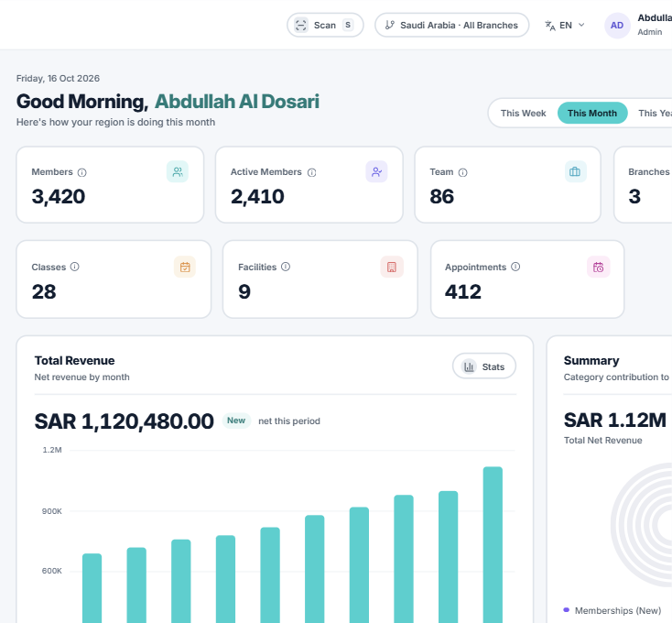
Task: Click the 900K axis label
Action: tap(52, 511)
